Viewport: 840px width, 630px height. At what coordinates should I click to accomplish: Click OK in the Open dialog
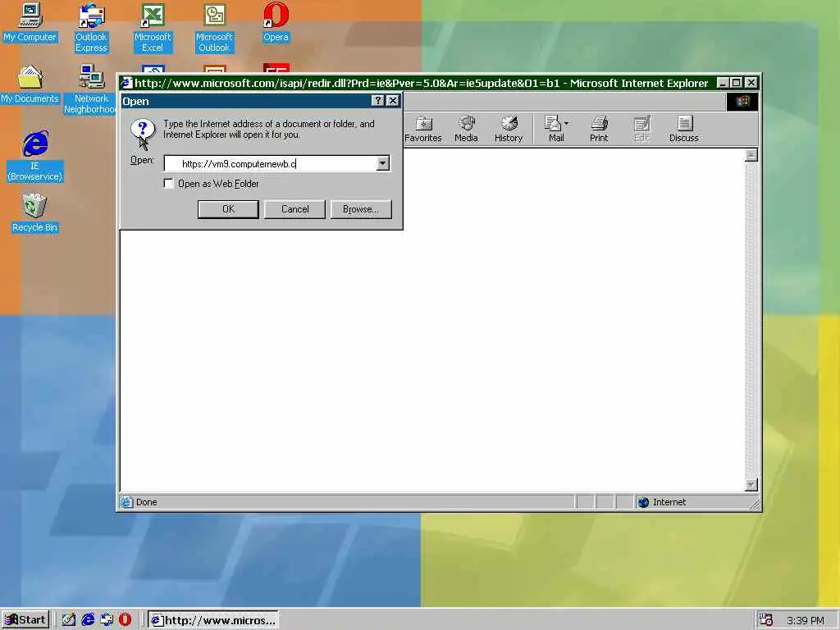click(228, 209)
